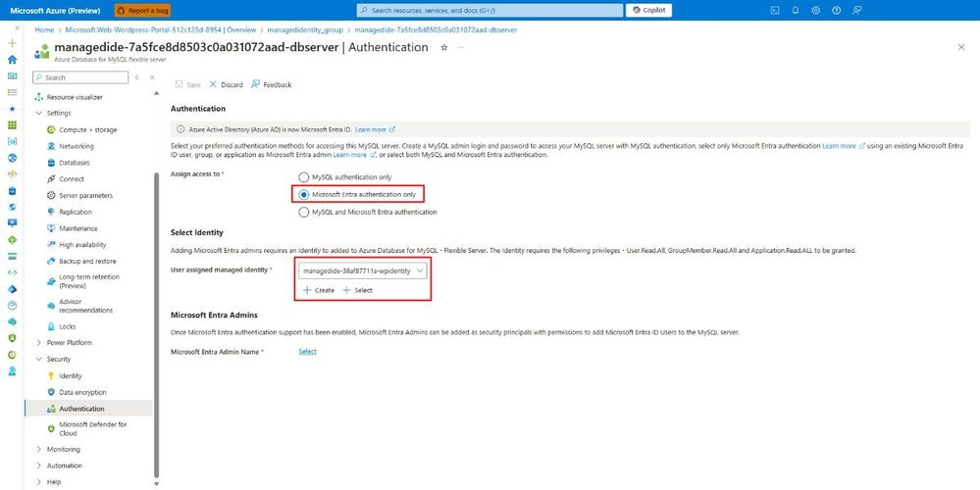
Task: Select Microsoft Entra authentication only radio
Action: click(x=304, y=194)
